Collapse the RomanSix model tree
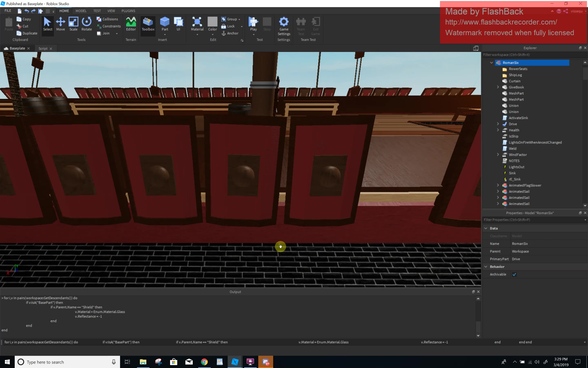Screen dimensions: 588x368 pyautogui.click(x=491, y=63)
